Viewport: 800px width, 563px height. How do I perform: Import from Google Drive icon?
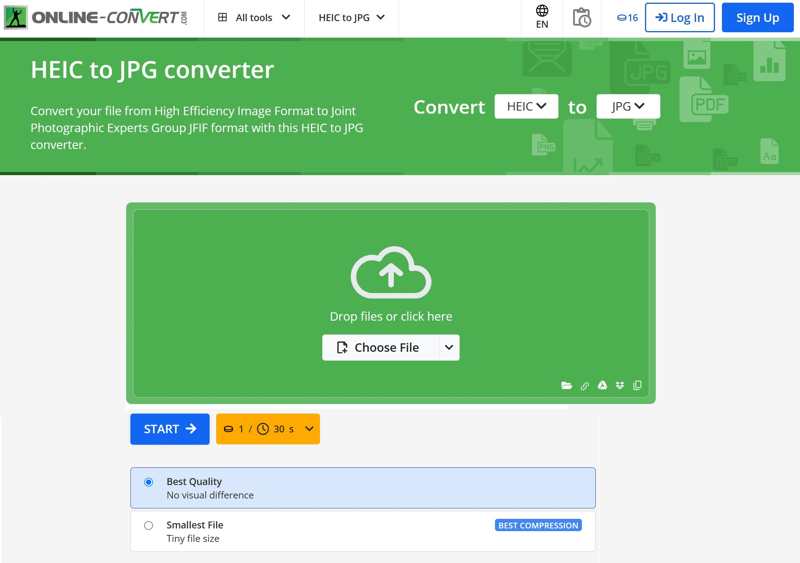[x=602, y=385]
